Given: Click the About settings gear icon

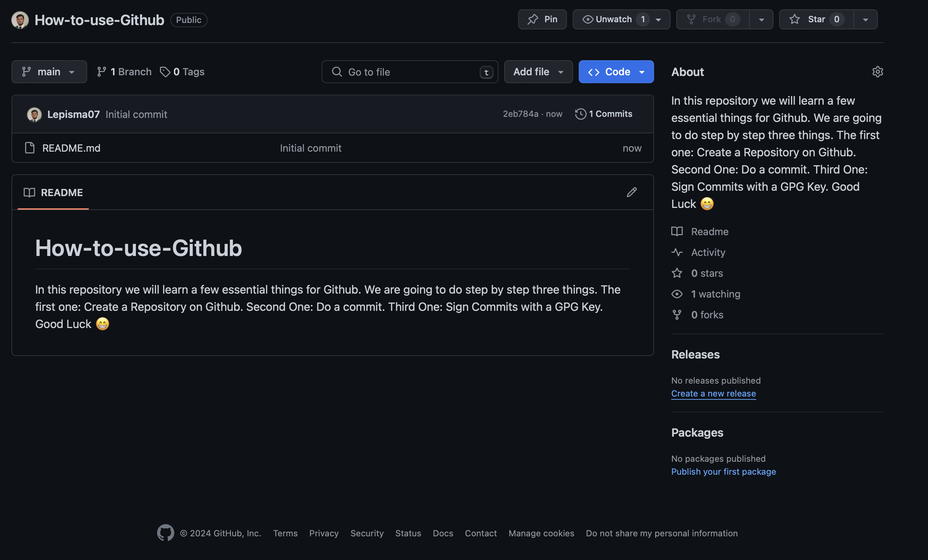Looking at the screenshot, I should pyautogui.click(x=877, y=72).
